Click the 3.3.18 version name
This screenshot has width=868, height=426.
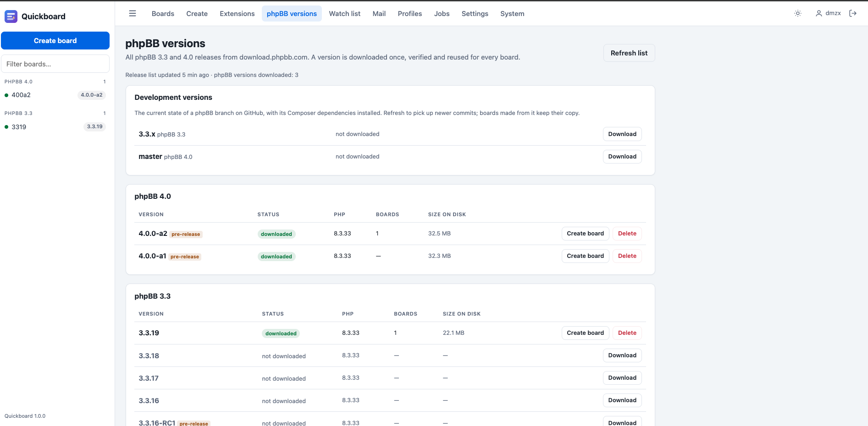[x=149, y=356]
